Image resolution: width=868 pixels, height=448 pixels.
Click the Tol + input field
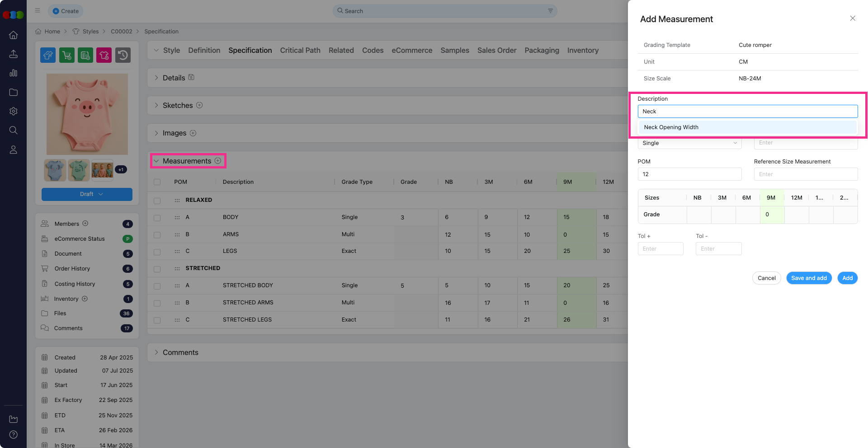660,249
